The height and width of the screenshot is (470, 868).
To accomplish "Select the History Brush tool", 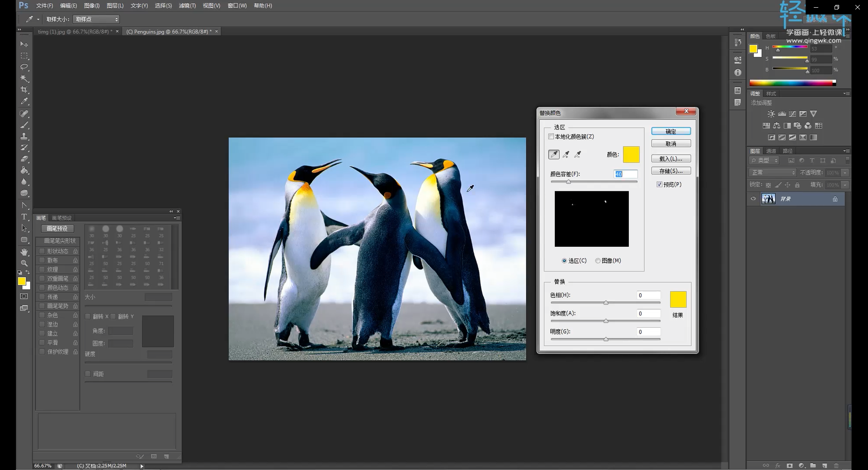I will (24, 147).
